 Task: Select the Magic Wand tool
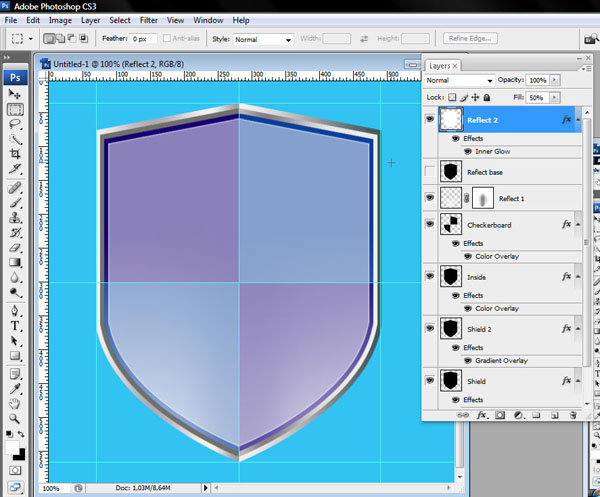[15, 139]
